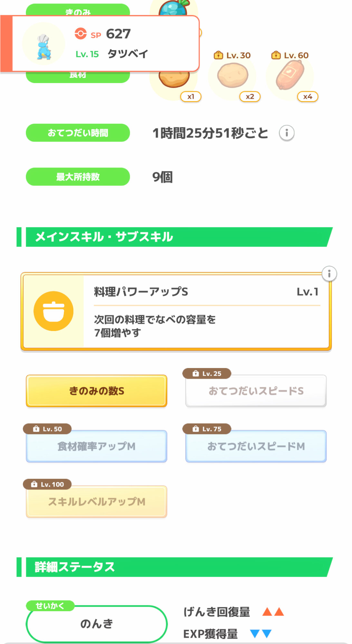Open main skill info icon
This screenshot has height=644, width=352.
(x=329, y=274)
